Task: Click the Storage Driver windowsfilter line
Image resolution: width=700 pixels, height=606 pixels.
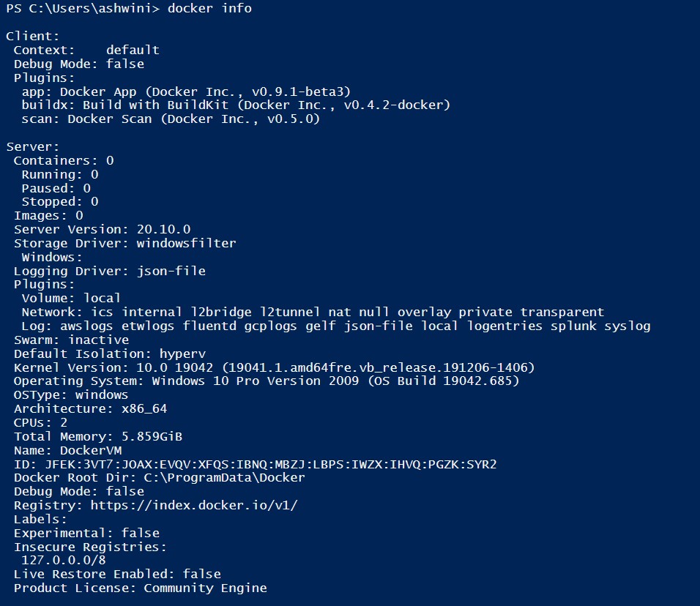Action: click(x=124, y=243)
